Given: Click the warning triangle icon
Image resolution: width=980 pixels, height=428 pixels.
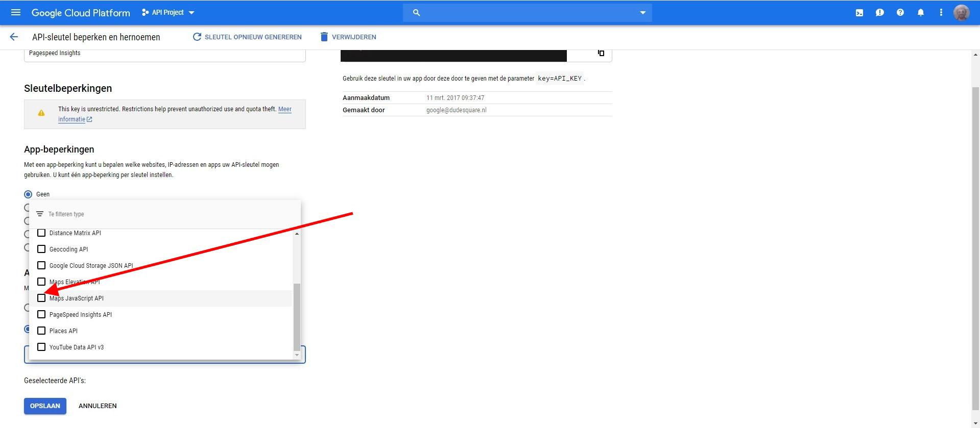Looking at the screenshot, I should 41,113.
